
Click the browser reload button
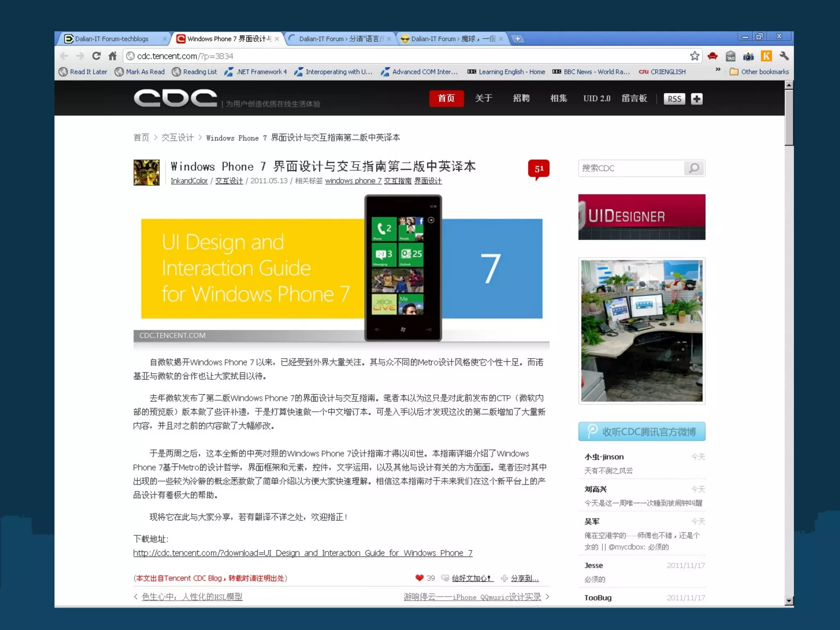(96, 56)
